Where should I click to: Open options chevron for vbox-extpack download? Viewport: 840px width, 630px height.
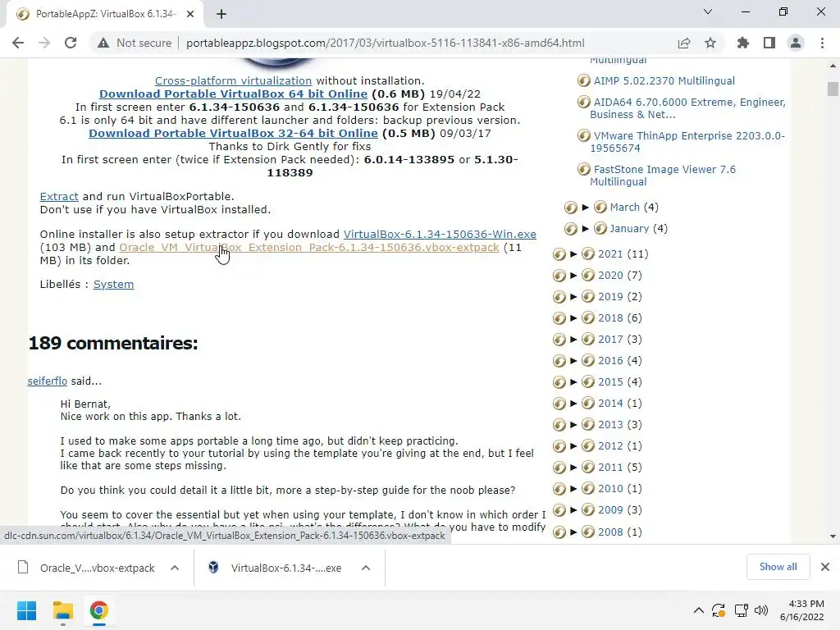coord(175,568)
